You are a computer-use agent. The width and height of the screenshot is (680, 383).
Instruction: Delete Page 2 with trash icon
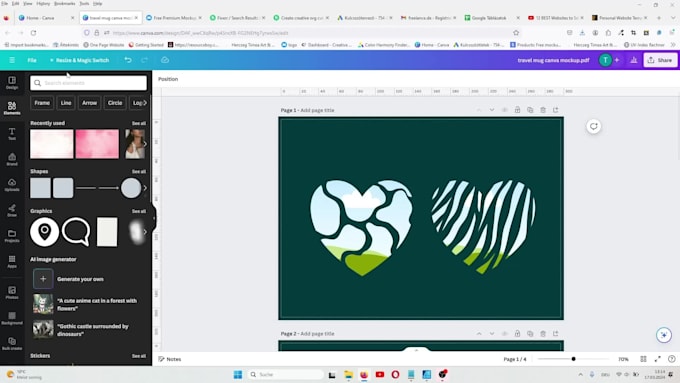pos(543,334)
